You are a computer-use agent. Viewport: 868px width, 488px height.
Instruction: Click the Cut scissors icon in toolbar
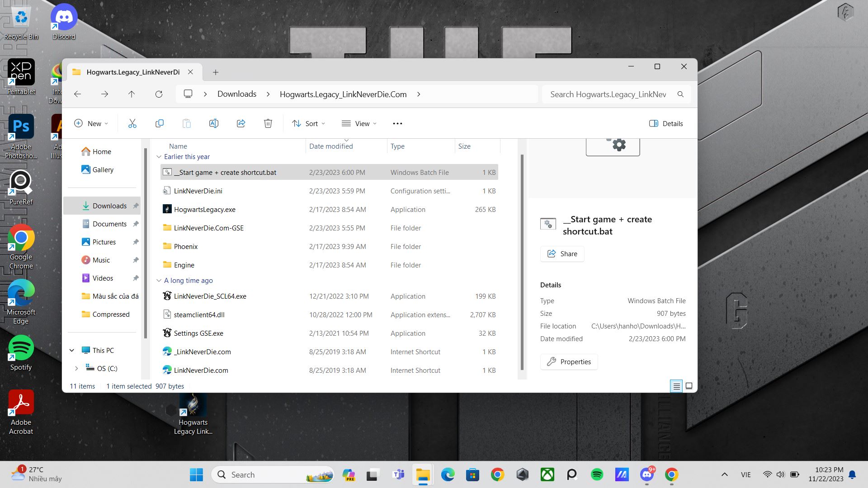pos(132,123)
